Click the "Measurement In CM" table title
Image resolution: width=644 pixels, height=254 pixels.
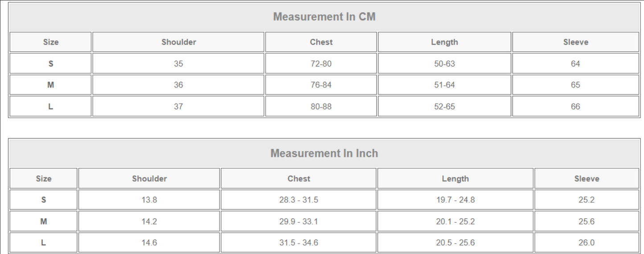click(324, 17)
